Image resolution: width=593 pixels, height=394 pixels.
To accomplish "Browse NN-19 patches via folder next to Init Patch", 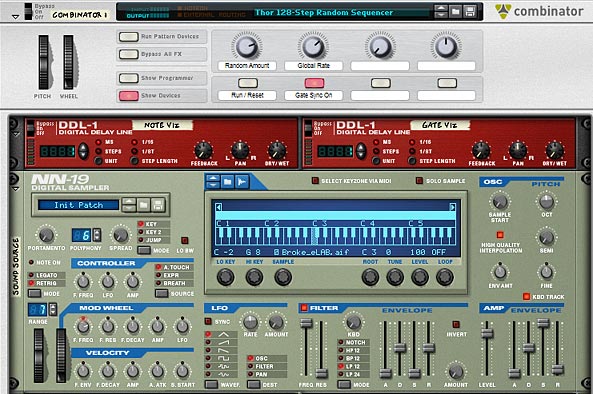I will [x=143, y=205].
